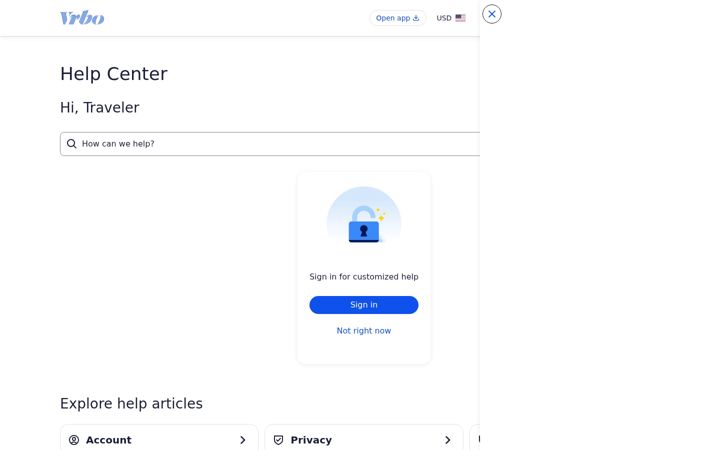The width and height of the screenshot is (720, 450).
Task: Click the blue Sign in button
Action: (364, 305)
